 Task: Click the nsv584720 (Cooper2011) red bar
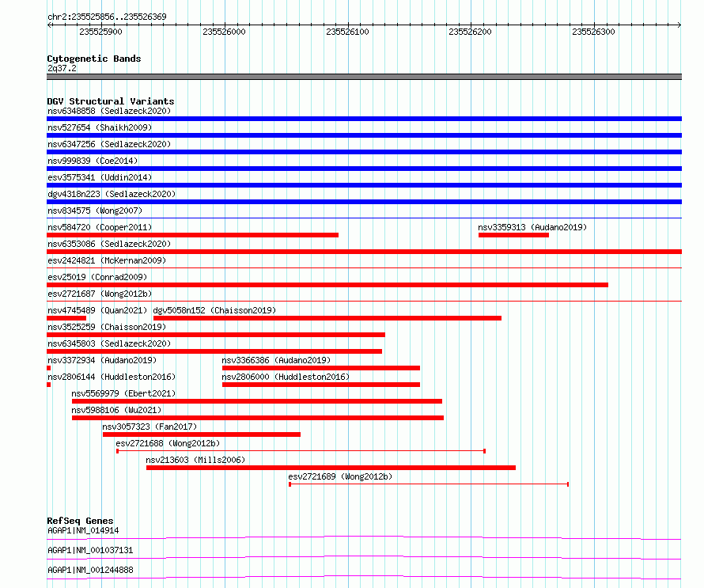coord(193,235)
